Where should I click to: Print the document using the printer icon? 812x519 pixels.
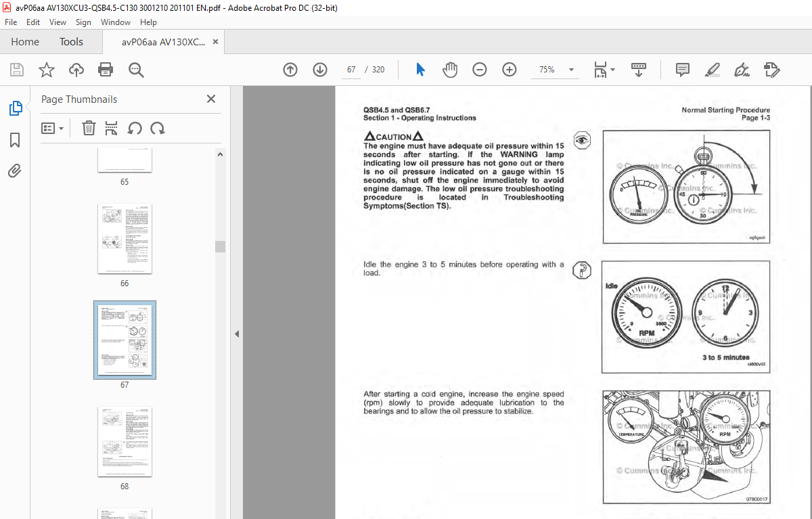click(x=106, y=70)
